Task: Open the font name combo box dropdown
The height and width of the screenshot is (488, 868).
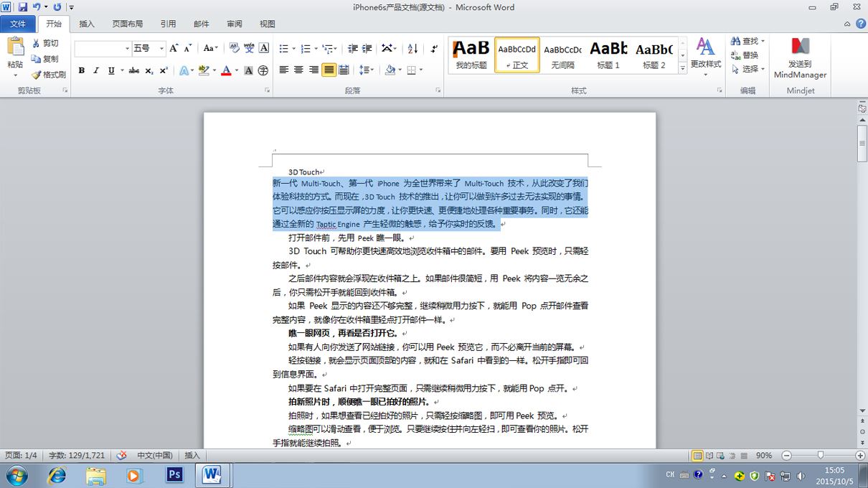Action: pyautogui.click(x=128, y=49)
